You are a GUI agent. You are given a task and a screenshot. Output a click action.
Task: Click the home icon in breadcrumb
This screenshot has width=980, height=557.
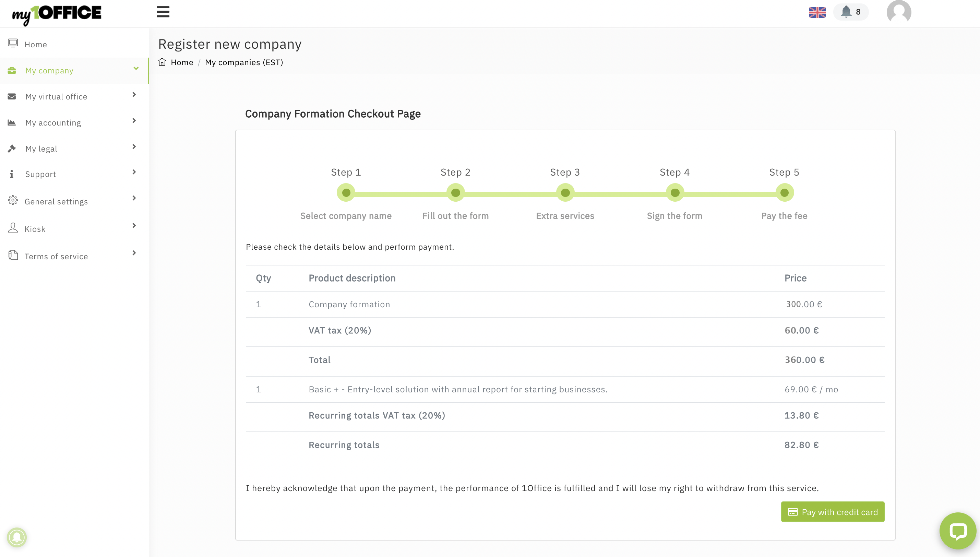click(162, 62)
